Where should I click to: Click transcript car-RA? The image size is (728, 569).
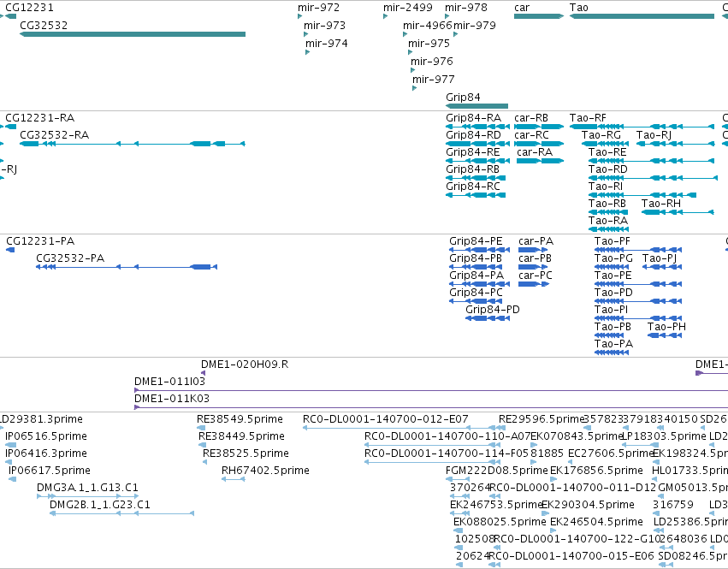click(x=540, y=161)
